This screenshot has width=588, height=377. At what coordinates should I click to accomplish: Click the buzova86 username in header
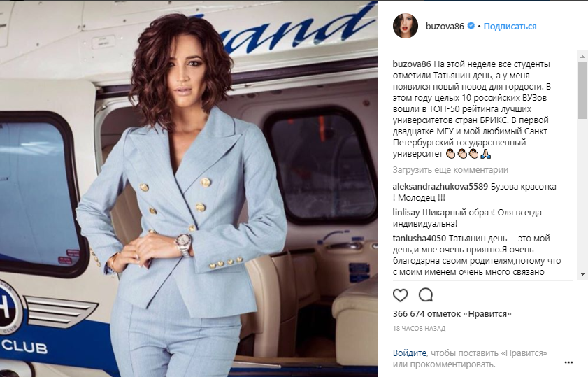tap(445, 27)
